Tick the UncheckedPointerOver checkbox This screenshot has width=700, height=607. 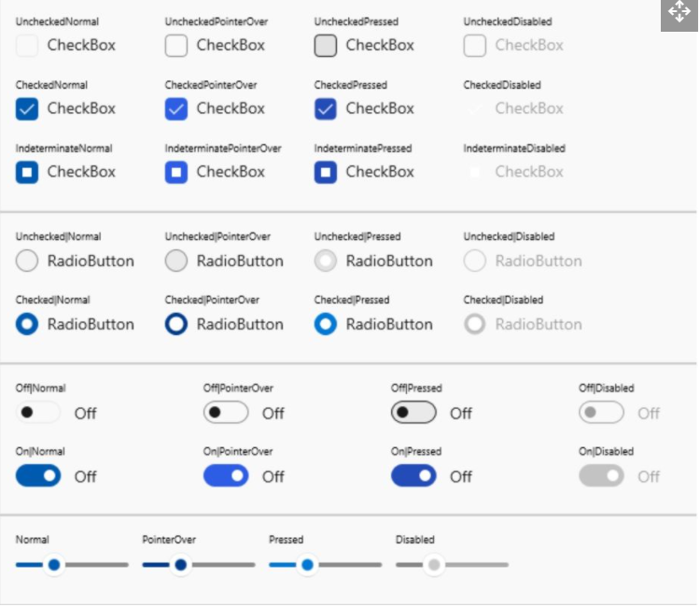click(x=176, y=45)
